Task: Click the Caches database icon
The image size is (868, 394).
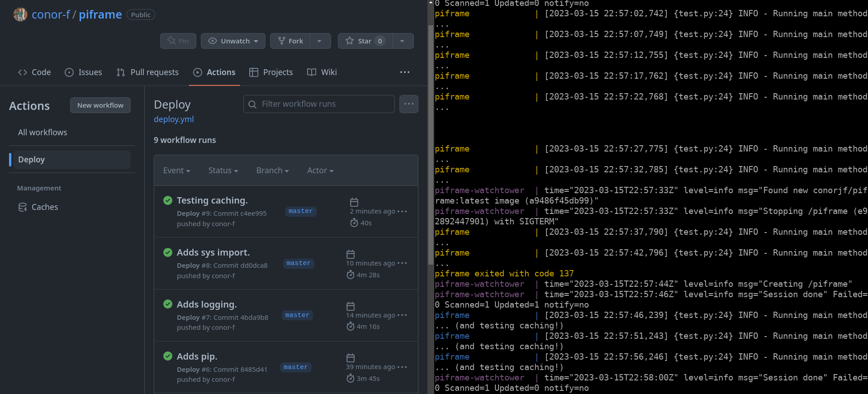Action: 23,207
